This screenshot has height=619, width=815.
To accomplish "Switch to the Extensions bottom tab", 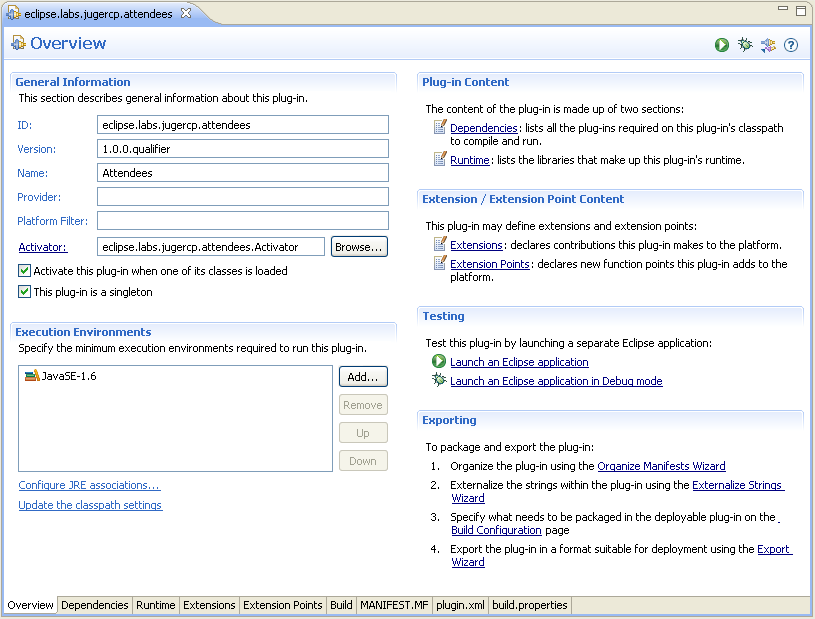I will (209, 605).
